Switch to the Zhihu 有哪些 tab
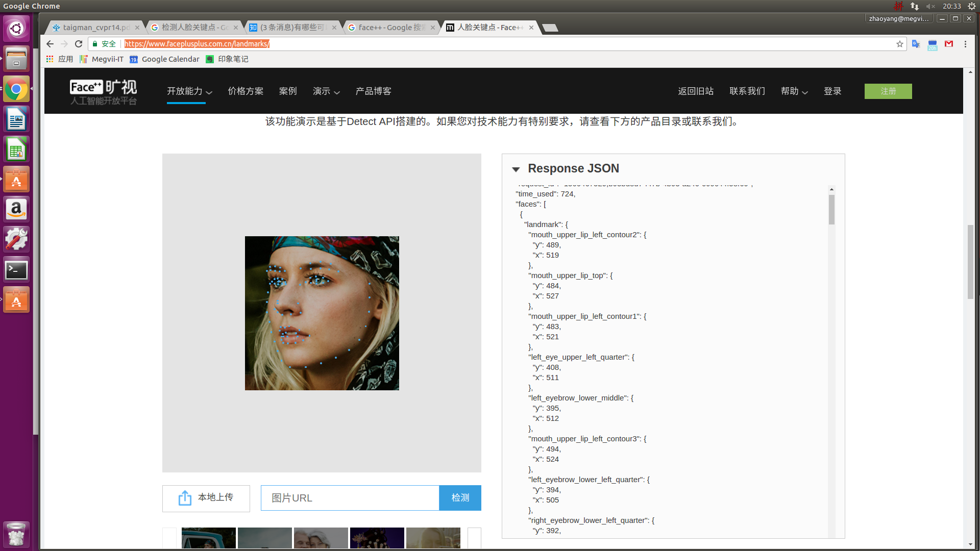 pyautogui.click(x=292, y=28)
